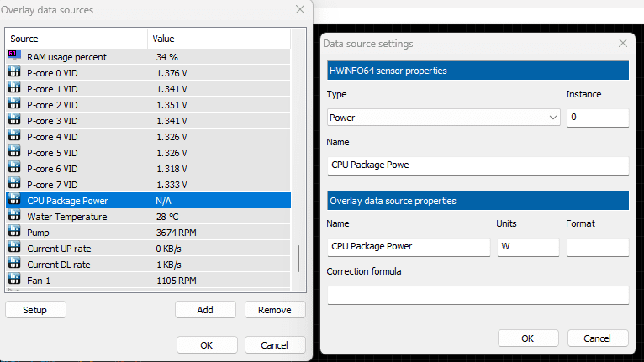Viewport: 644px width, 362px height.
Task: Close the Data source settings dialog
Action: [623, 43]
